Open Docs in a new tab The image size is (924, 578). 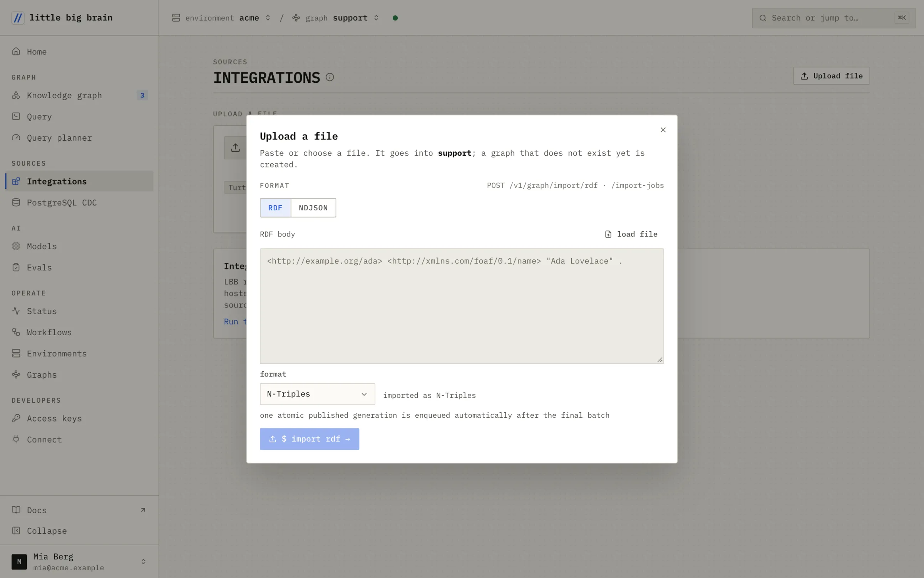pyautogui.click(x=79, y=510)
